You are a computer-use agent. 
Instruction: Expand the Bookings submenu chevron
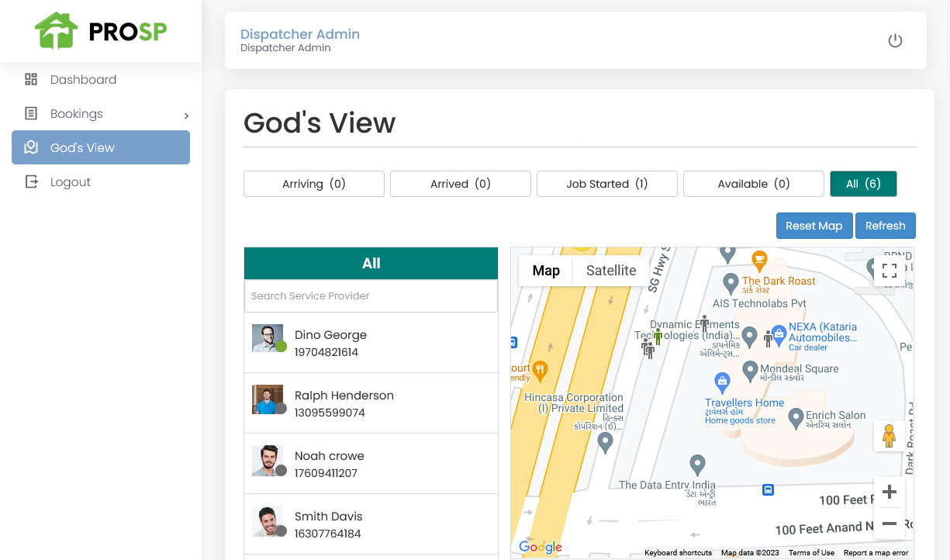(x=186, y=116)
